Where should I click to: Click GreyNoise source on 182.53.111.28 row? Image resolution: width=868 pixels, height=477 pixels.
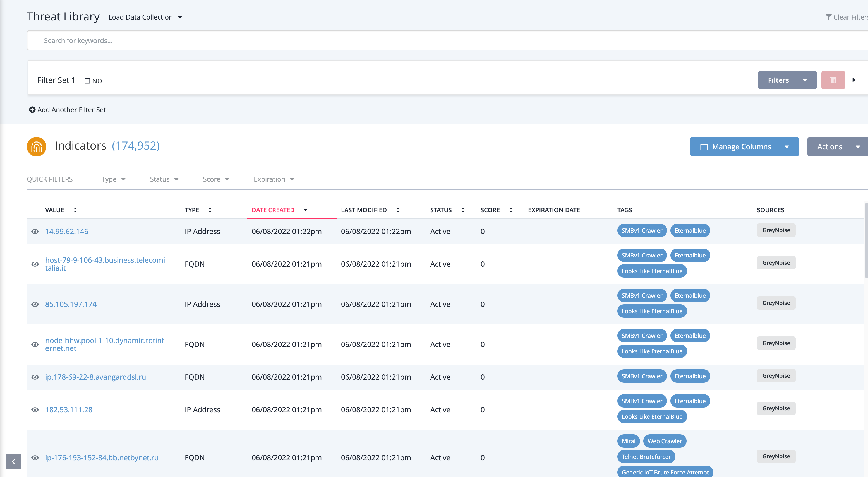click(776, 408)
